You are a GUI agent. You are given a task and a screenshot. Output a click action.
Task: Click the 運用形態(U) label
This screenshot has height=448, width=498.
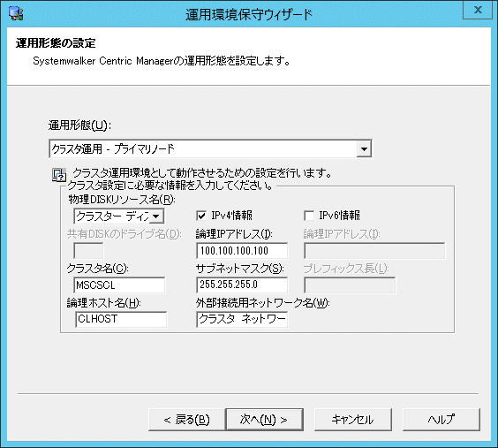pos(79,125)
